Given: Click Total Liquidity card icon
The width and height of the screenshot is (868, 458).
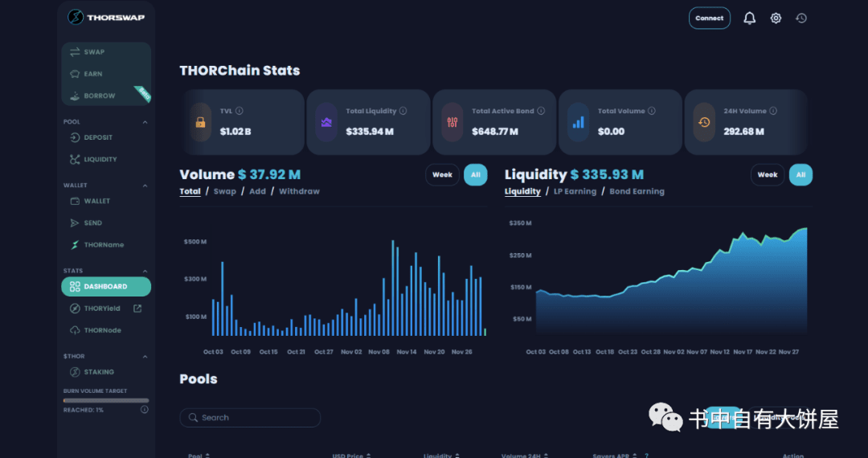Looking at the screenshot, I should click(326, 122).
